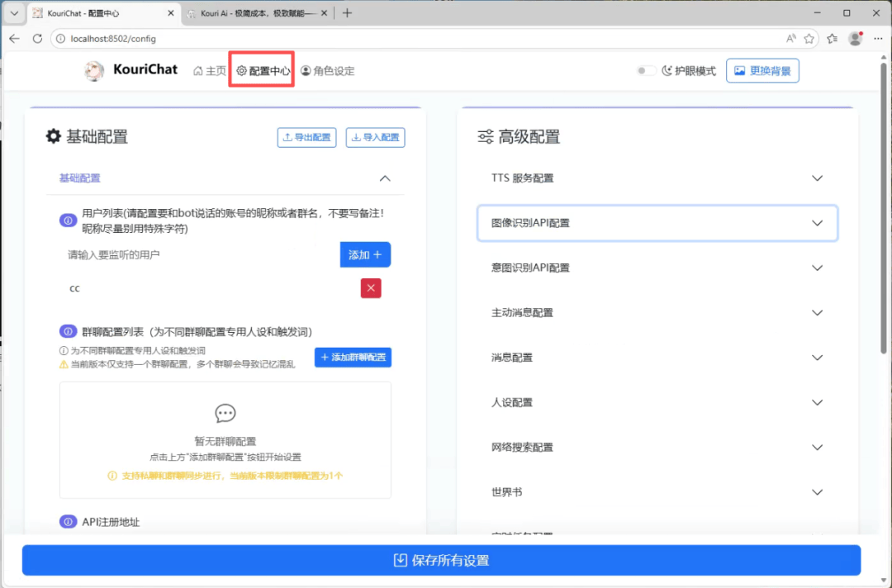Expand the 意图识别API配置 section
The height and width of the screenshot is (588, 892).
[x=817, y=268]
